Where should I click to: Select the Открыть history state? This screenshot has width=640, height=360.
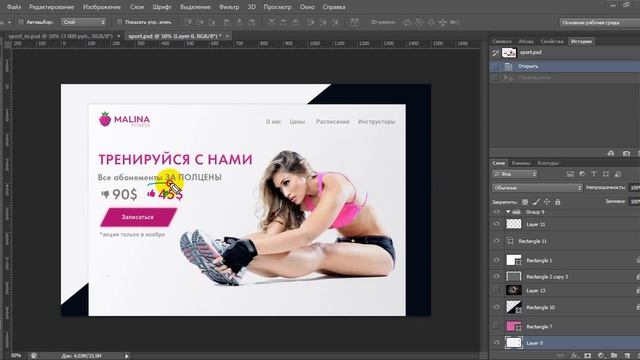click(564, 66)
